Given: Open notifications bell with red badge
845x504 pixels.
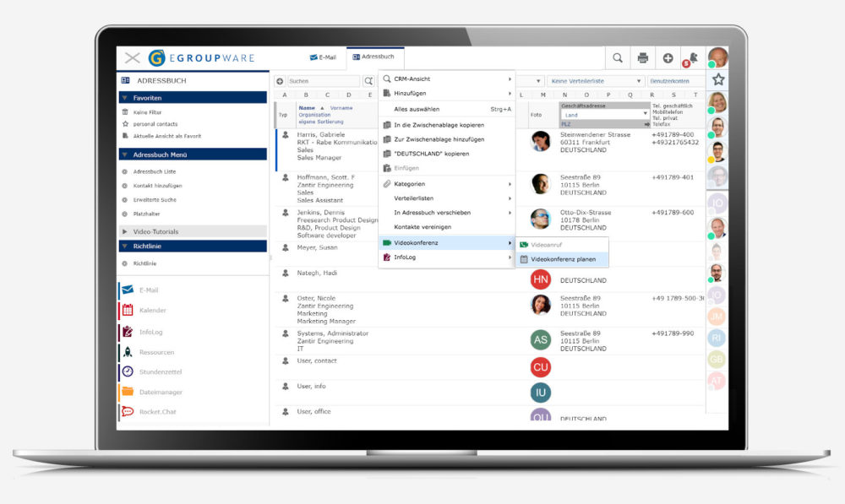Looking at the screenshot, I should (692, 58).
